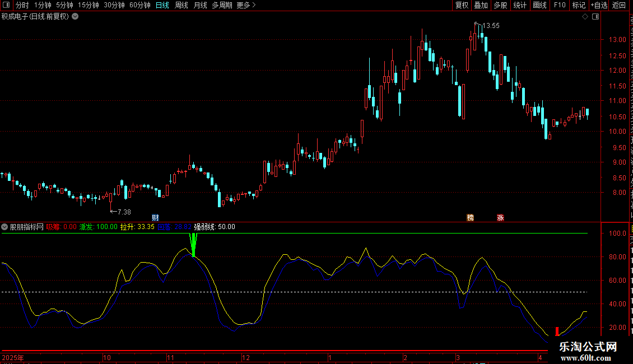Screen dimensions: 633x364
Task: Open dropdown before 股朋指标网 indicator name
Action: pyautogui.click(x=4, y=227)
